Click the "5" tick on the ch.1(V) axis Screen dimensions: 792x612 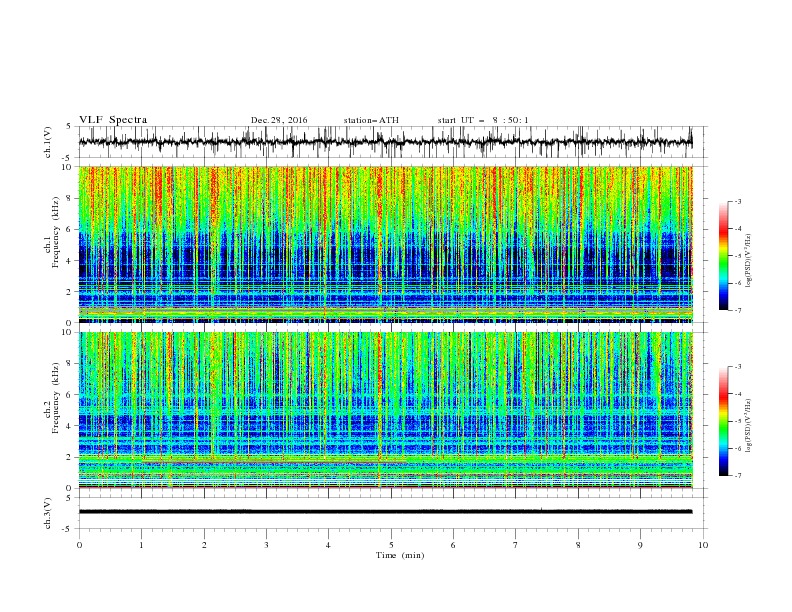click(x=69, y=127)
